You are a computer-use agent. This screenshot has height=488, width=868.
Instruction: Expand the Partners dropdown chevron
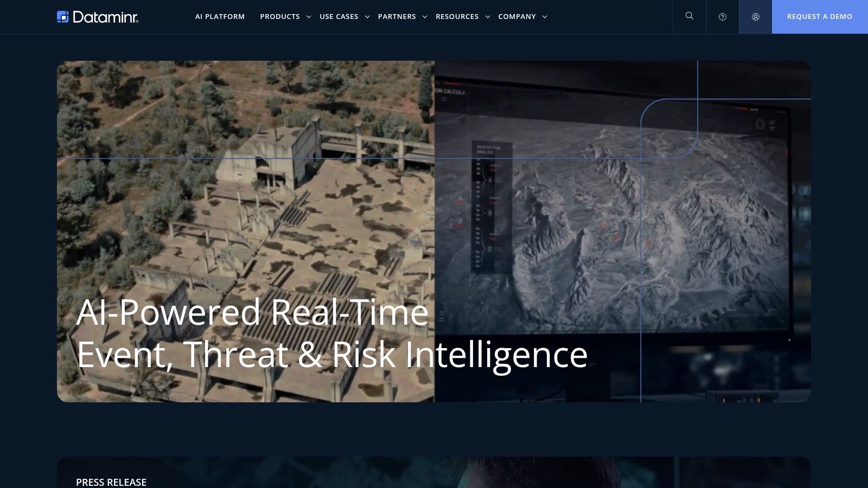(425, 17)
